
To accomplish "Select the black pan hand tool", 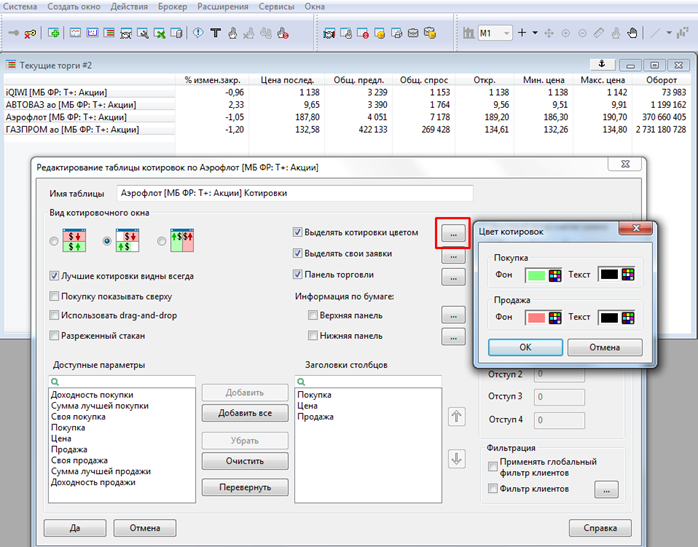I will 632,33.
